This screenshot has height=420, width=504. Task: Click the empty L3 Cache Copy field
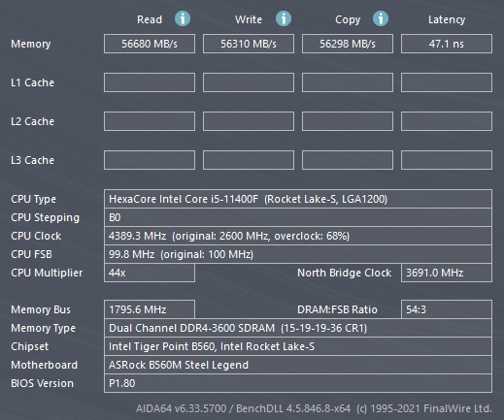(x=348, y=160)
